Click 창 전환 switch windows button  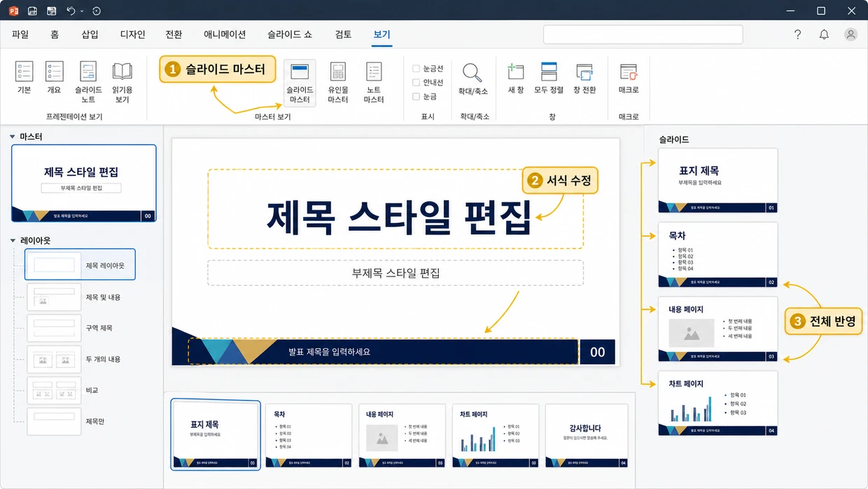(584, 78)
